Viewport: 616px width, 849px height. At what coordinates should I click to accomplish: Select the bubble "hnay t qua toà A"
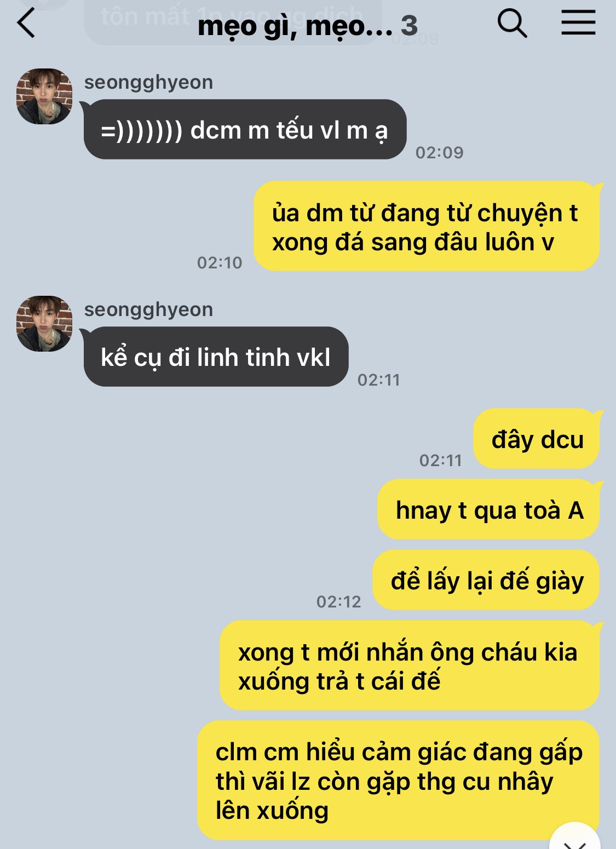[x=488, y=510]
